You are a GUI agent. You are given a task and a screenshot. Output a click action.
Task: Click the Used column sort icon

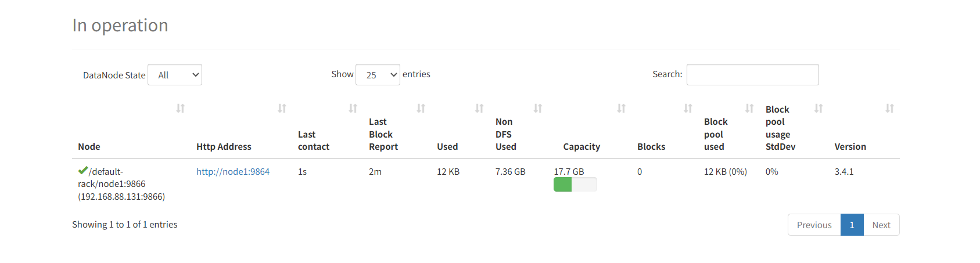point(479,109)
